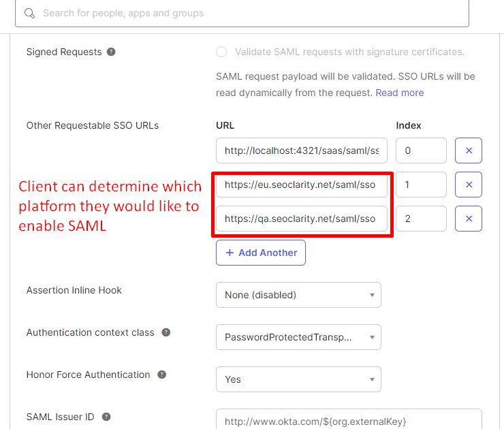Open Authentication context class dropdown
The width and height of the screenshot is (504, 429).
pyautogui.click(x=298, y=337)
